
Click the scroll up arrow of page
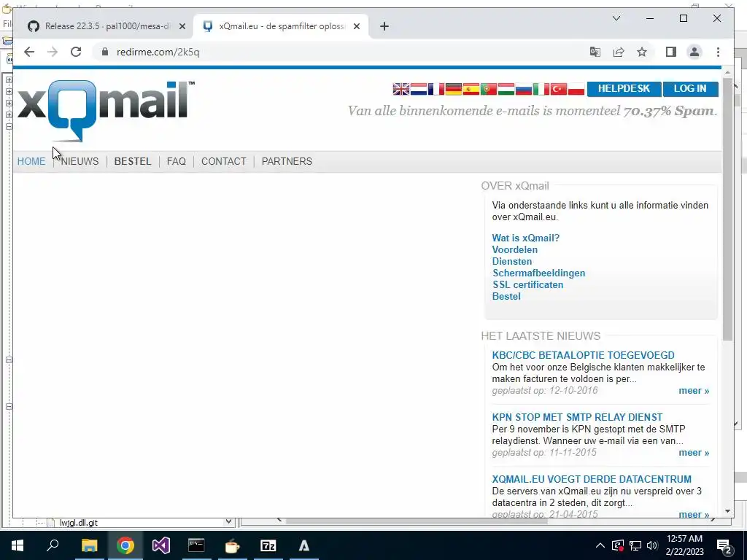pyautogui.click(x=727, y=73)
